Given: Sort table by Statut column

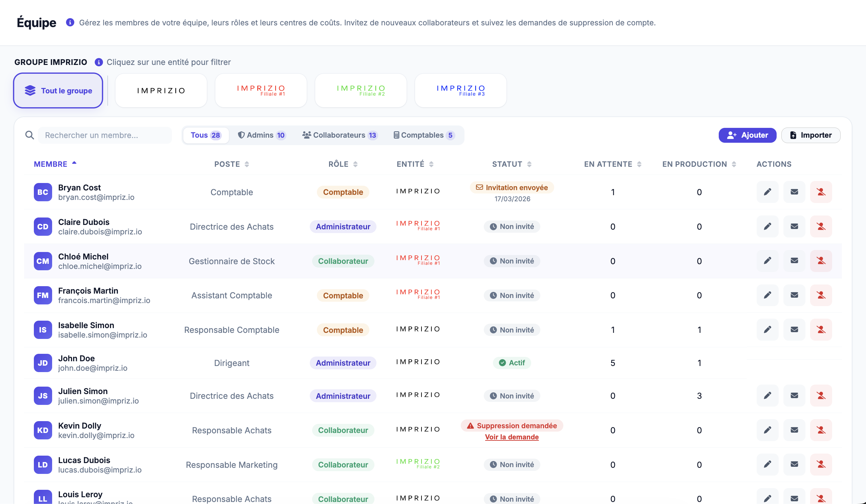Looking at the screenshot, I should pyautogui.click(x=512, y=164).
